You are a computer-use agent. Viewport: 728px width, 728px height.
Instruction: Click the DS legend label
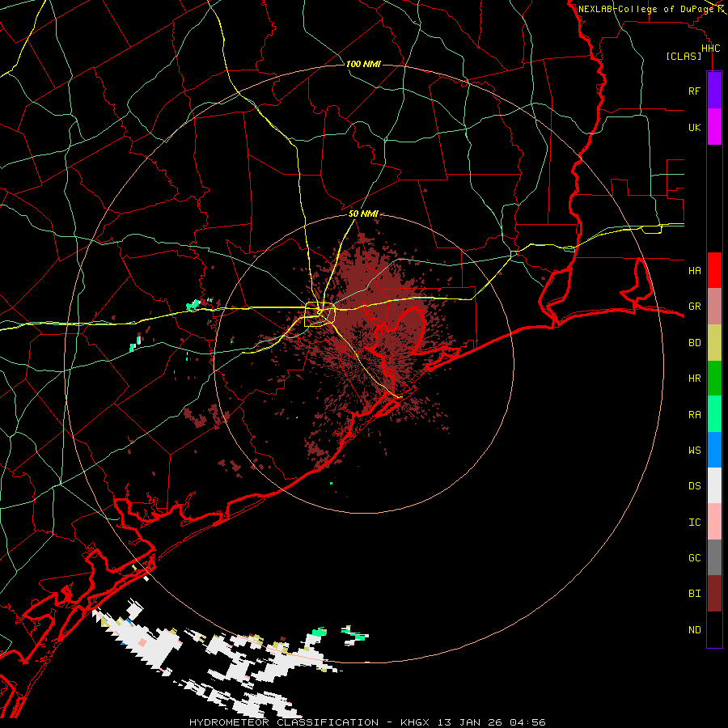tap(694, 486)
